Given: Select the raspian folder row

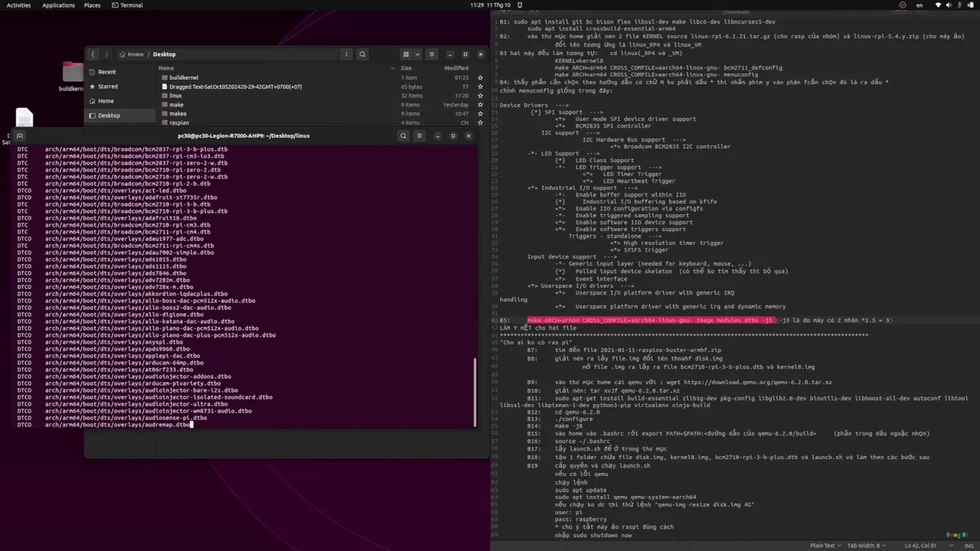Looking at the screenshot, I should coord(322,122).
